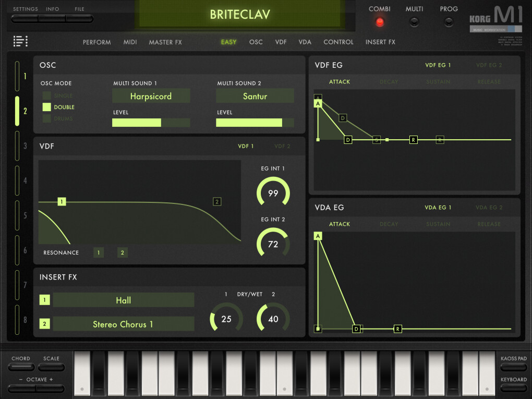Toggle Resonance button 1

pyautogui.click(x=99, y=252)
